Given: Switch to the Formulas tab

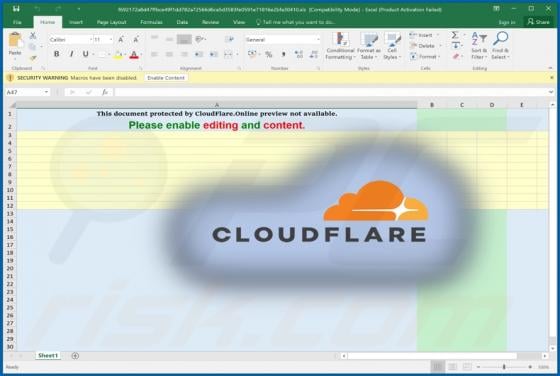Looking at the screenshot, I should pos(151,22).
